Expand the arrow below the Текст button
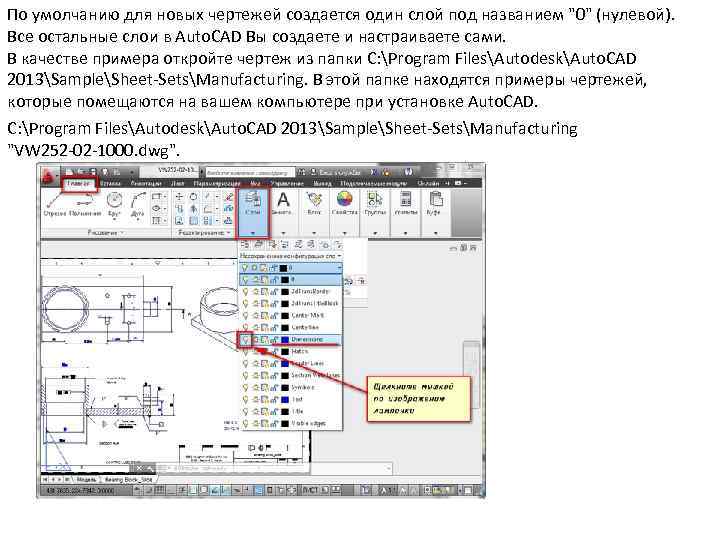This screenshot has width=720, height=540. [x=283, y=233]
